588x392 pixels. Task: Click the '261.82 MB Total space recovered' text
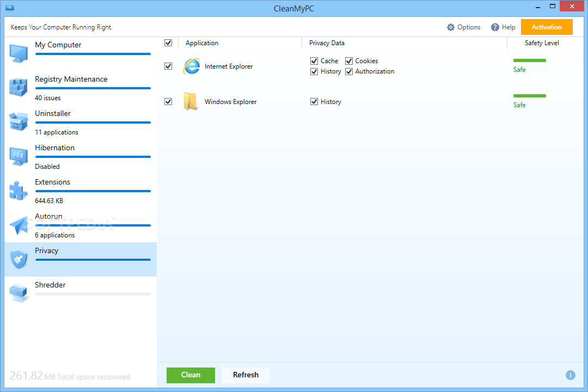pyautogui.click(x=70, y=376)
